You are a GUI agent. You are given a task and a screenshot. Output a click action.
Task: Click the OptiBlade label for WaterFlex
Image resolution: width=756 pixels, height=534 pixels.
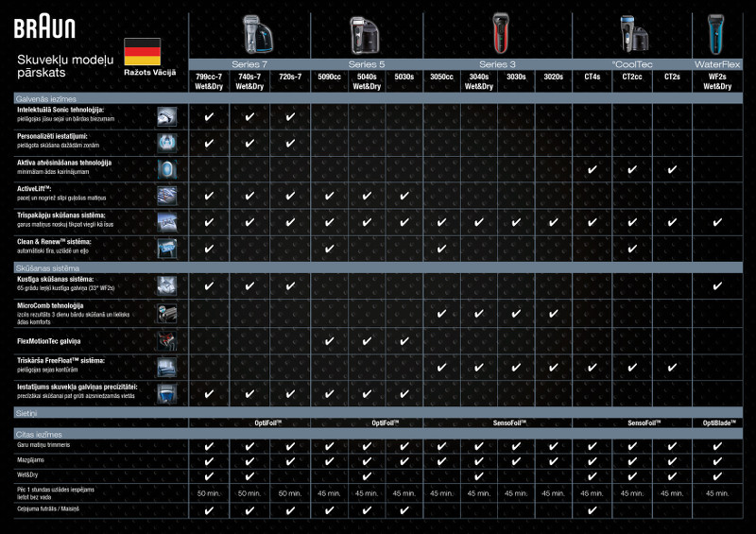coord(719,423)
